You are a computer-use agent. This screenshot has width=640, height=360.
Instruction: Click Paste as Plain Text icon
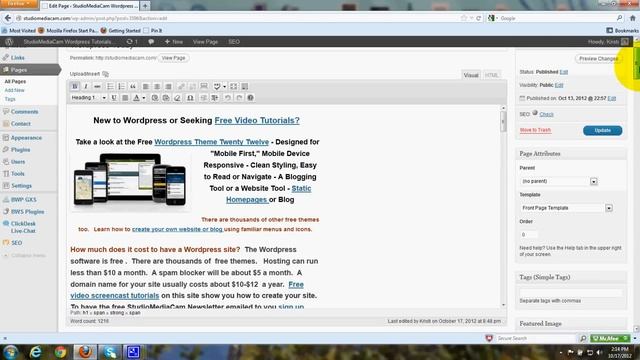[155, 98]
